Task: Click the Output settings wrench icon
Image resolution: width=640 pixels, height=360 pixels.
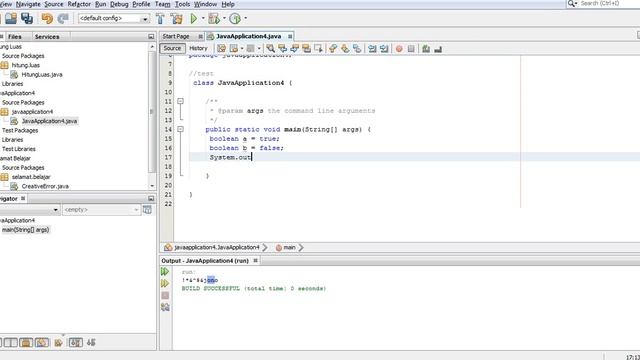Action: [165, 307]
